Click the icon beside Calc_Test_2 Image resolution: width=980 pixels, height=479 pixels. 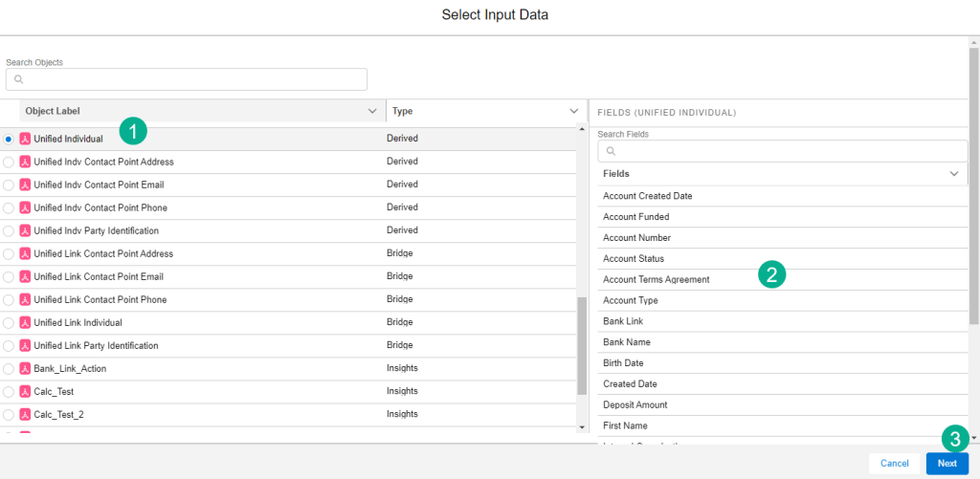[25, 414]
